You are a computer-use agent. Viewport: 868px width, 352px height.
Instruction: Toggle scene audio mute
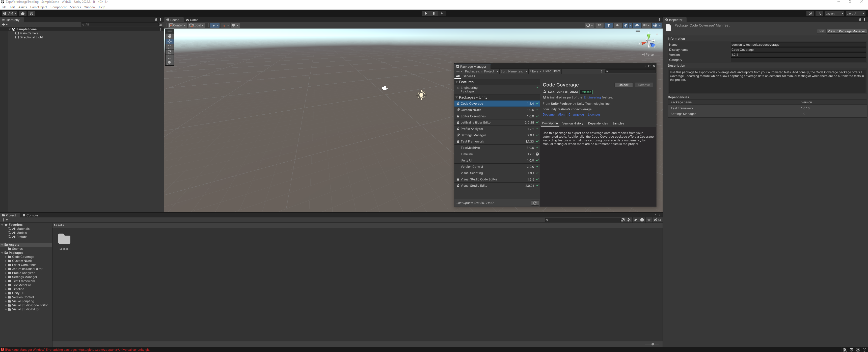click(618, 25)
